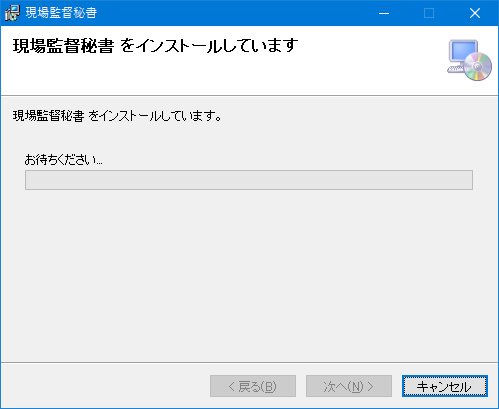Click the installer icon in the title bar
This screenshot has width=499, height=409.
[x=12, y=13]
